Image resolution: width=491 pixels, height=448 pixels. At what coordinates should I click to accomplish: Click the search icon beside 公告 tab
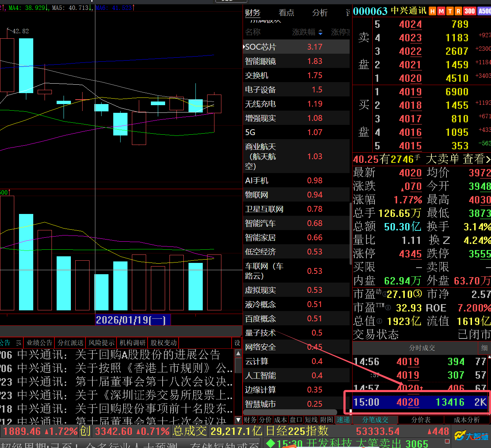[19, 343]
